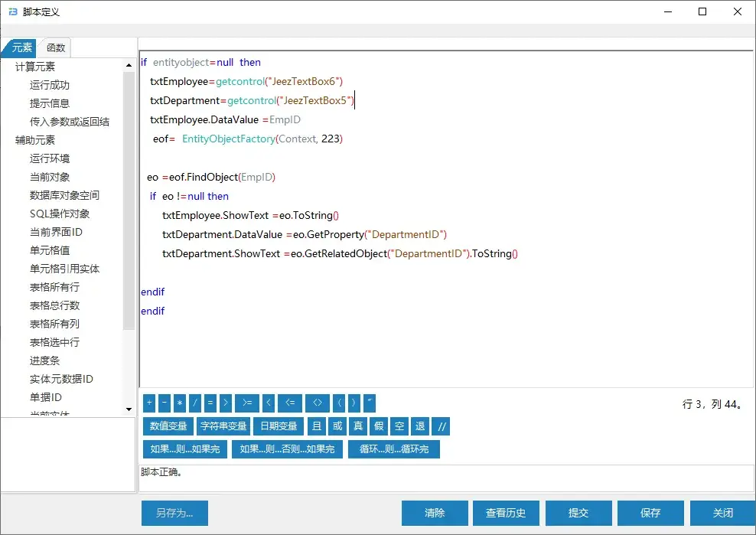Collapse the 计算元素 tree group
Image resolution: width=756 pixels, height=535 pixels.
point(35,67)
